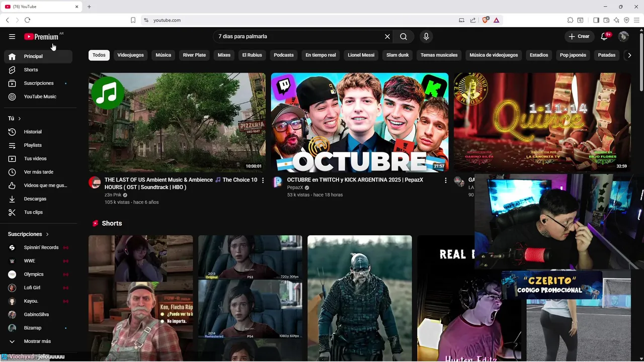The width and height of the screenshot is (644, 362).
Task: Click PepazX channel name
Action: pos(295,188)
